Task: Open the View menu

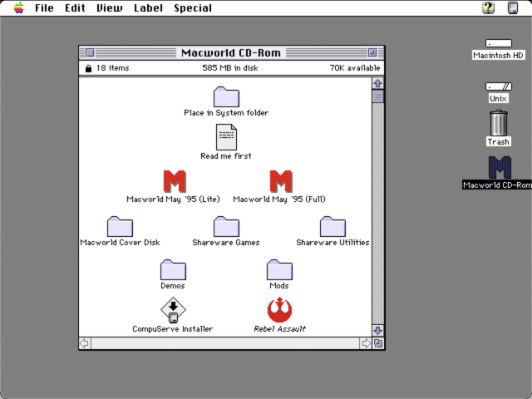Action: (109, 7)
